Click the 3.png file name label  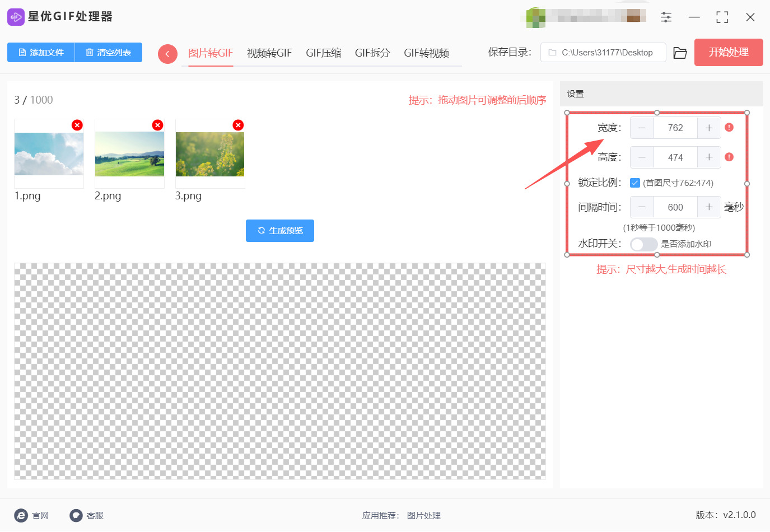point(188,196)
